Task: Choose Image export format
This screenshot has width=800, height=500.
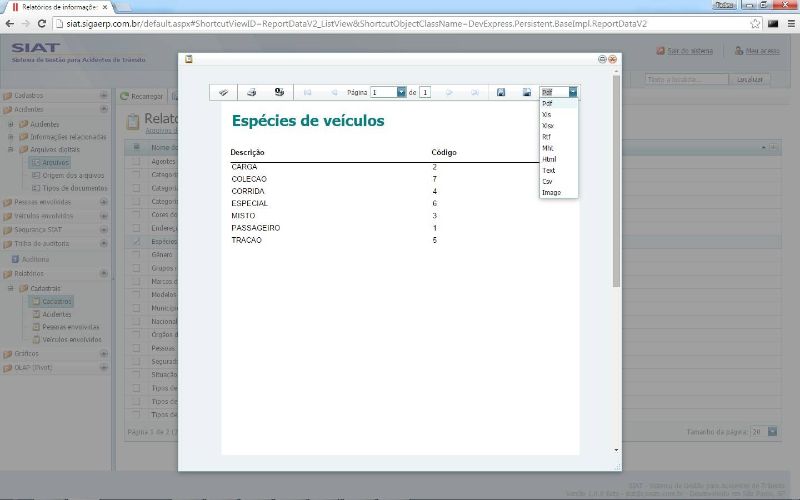Action: click(559, 193)
